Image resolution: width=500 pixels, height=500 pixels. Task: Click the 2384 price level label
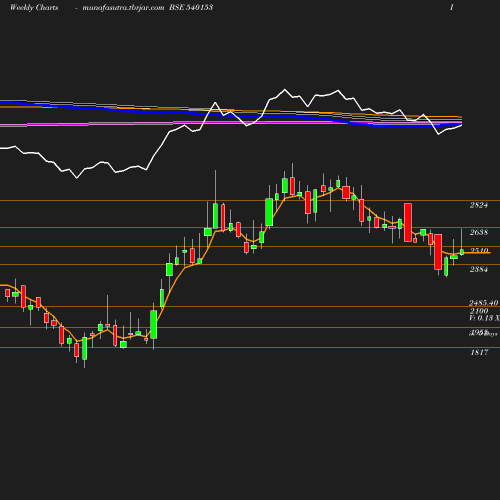point(479,269)
